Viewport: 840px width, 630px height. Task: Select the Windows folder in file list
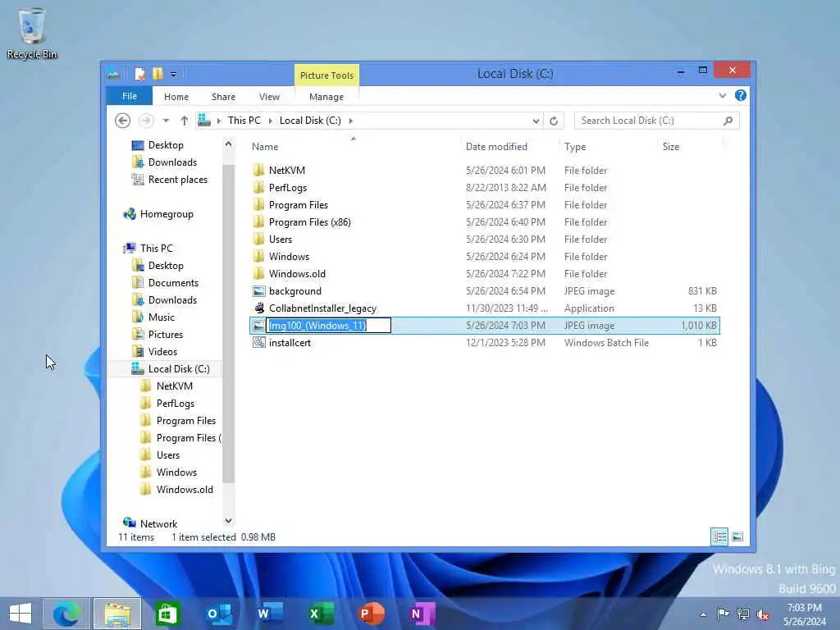289,257
